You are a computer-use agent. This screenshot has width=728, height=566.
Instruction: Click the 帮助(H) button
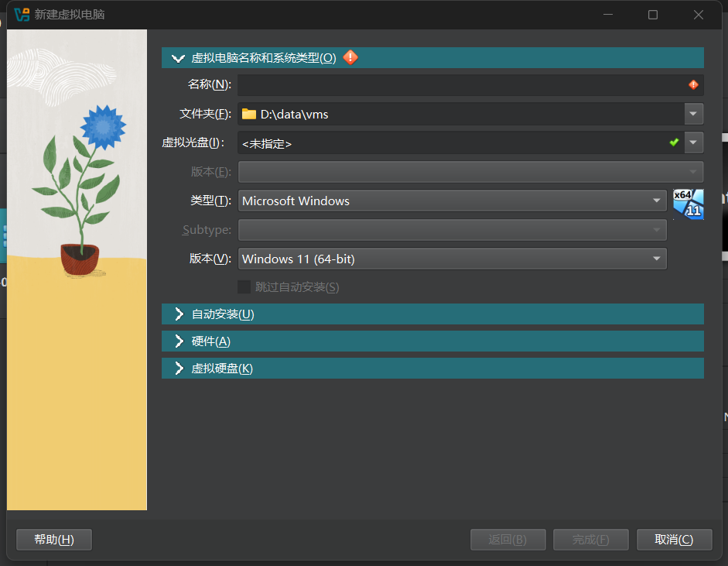(54, 540)
